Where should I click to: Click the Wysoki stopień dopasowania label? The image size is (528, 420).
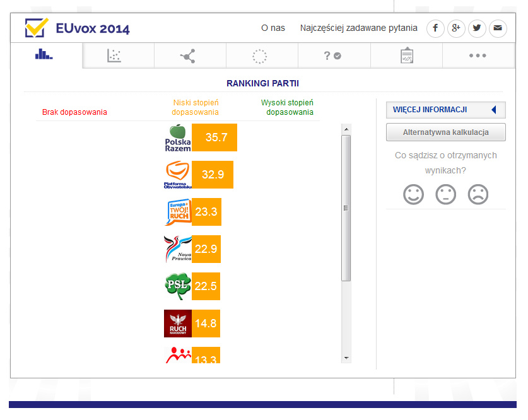click(287, 107)
